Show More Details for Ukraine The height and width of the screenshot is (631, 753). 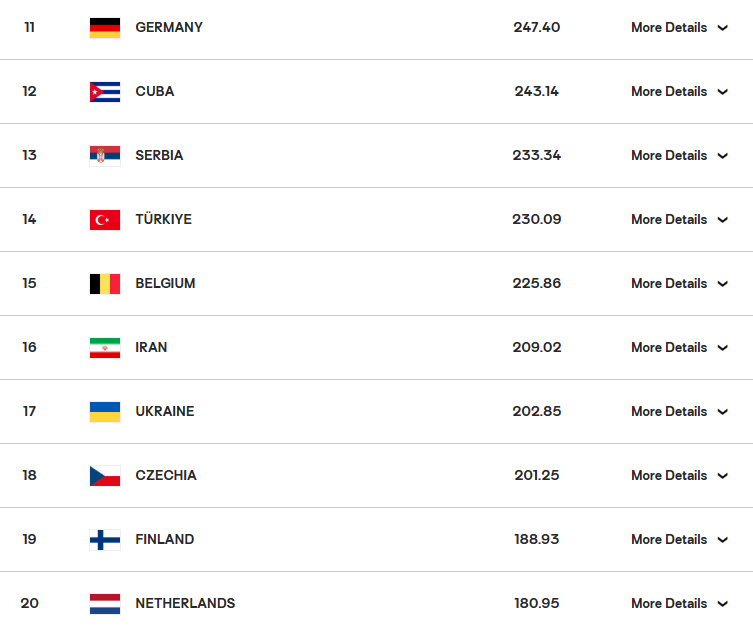(x=669, y=412)
